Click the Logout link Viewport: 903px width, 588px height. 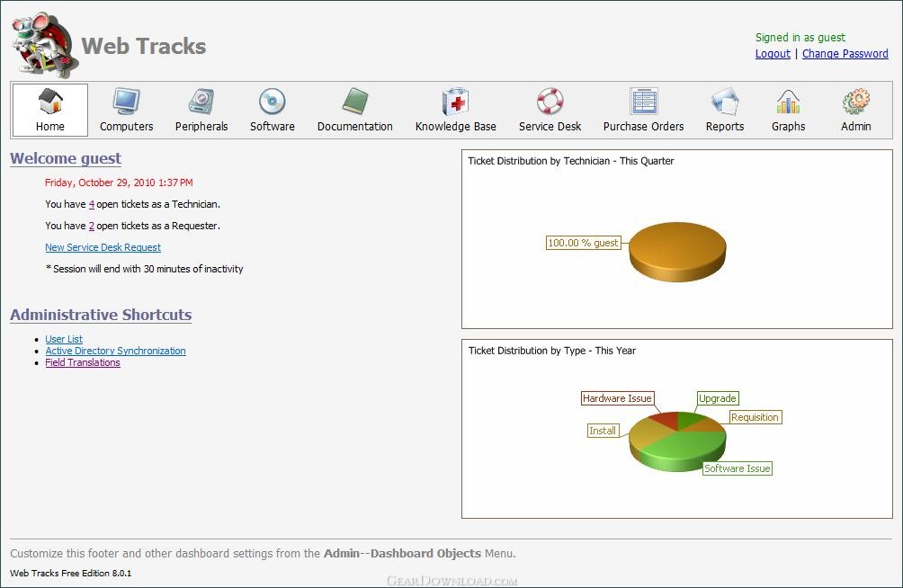tap(773, 54)
